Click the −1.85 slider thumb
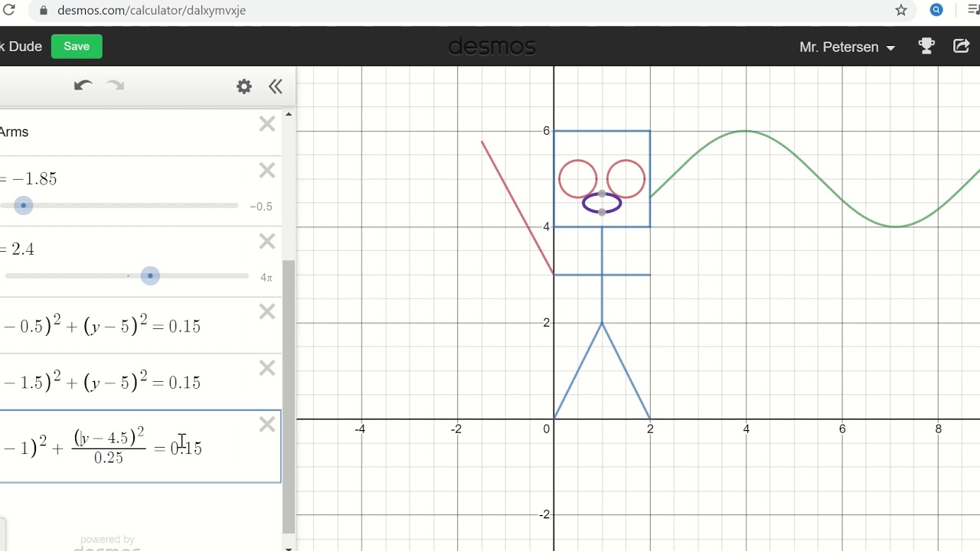The image size is (980, 551). 24,205
